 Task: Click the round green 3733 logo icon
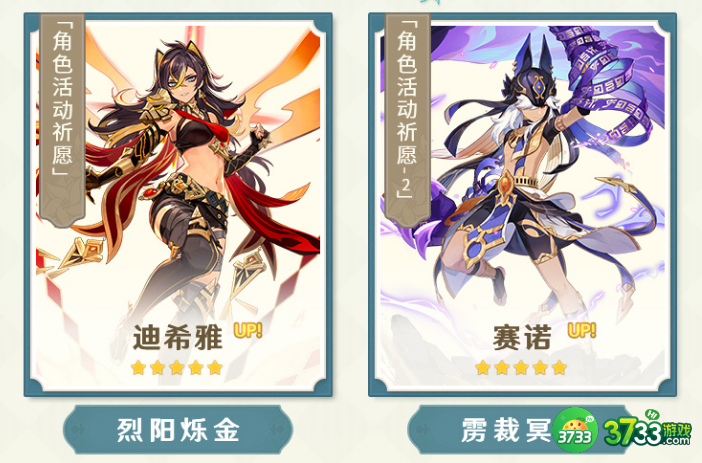pyautogui.click(x=576, y=430)
